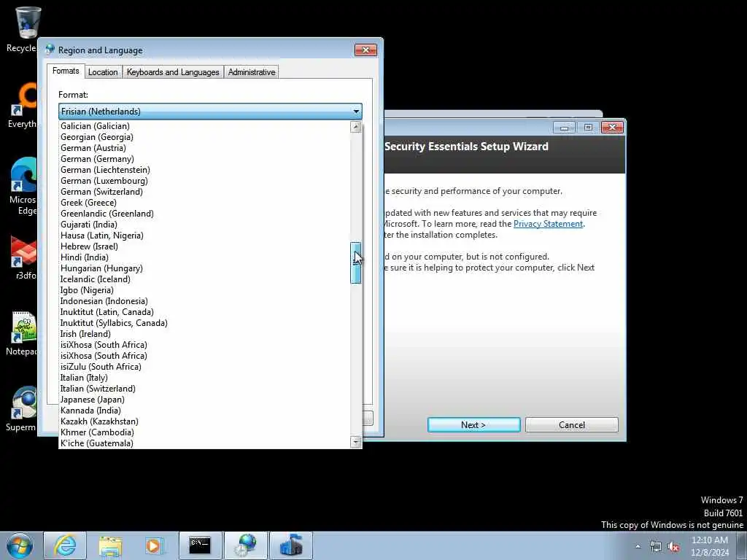Viewport: 747px width, 560px height.
Task: Show hidden system tray icons
Action: click(638, 547)
